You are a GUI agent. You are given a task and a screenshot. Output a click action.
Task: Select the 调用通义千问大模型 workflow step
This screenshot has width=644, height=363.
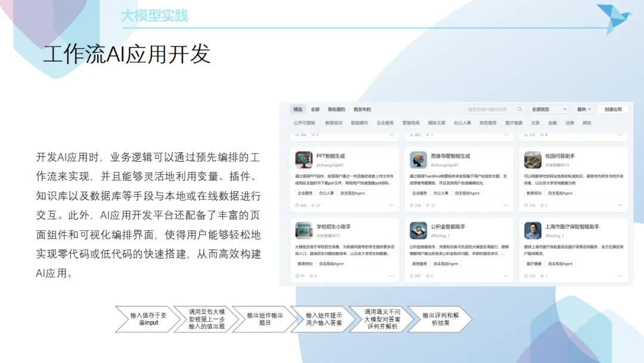(382, 319)
